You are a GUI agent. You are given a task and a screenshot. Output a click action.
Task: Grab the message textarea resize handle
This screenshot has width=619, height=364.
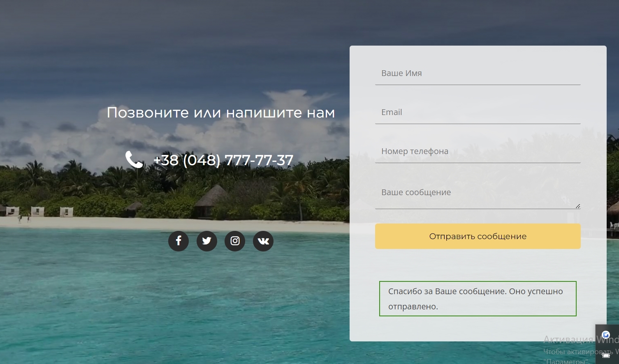pos(578,206)
